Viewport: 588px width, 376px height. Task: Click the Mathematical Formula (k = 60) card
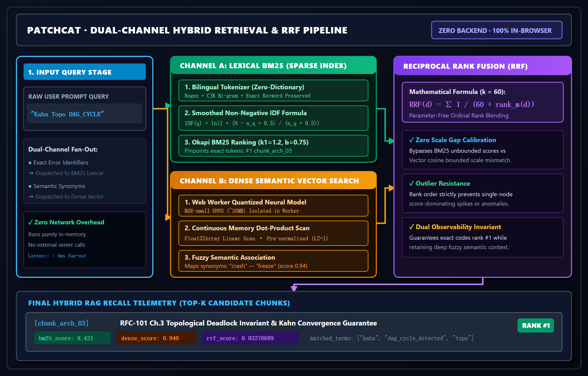pyautogui.click(x=483, y=103)
